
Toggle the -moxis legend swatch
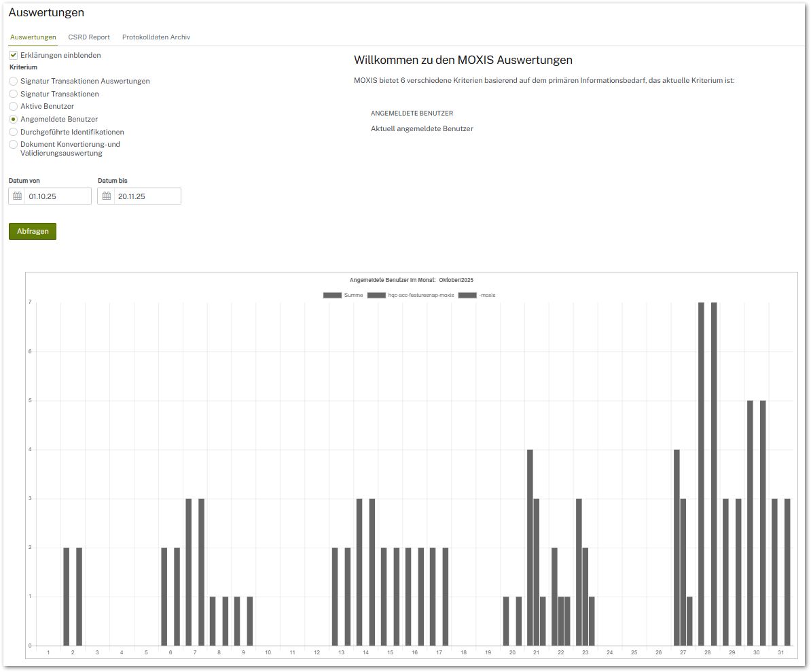[x=467, y=295]
